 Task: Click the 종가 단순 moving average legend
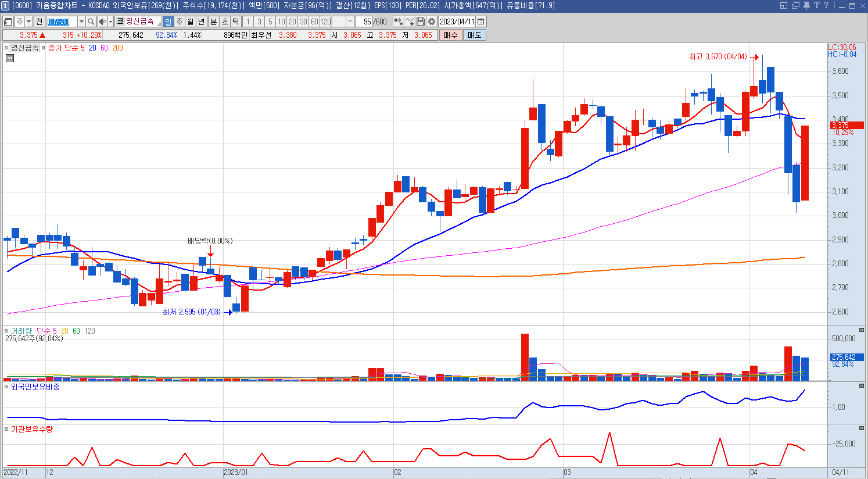64,48
